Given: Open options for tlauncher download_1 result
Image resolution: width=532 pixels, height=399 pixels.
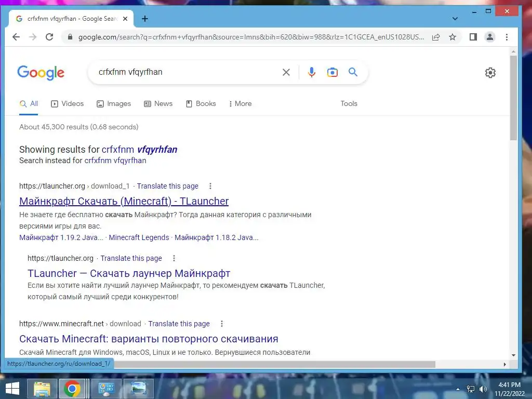Looking at the screenshot, I should [x=210, y=186].
